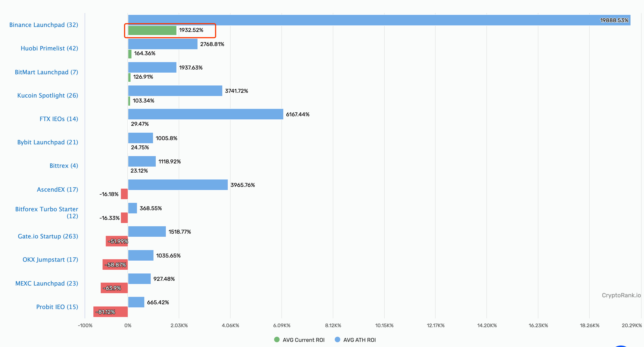Open the Huobi Primelist (42) link
The height and width of the screenshot is (347, 644).
click(49, 48)
